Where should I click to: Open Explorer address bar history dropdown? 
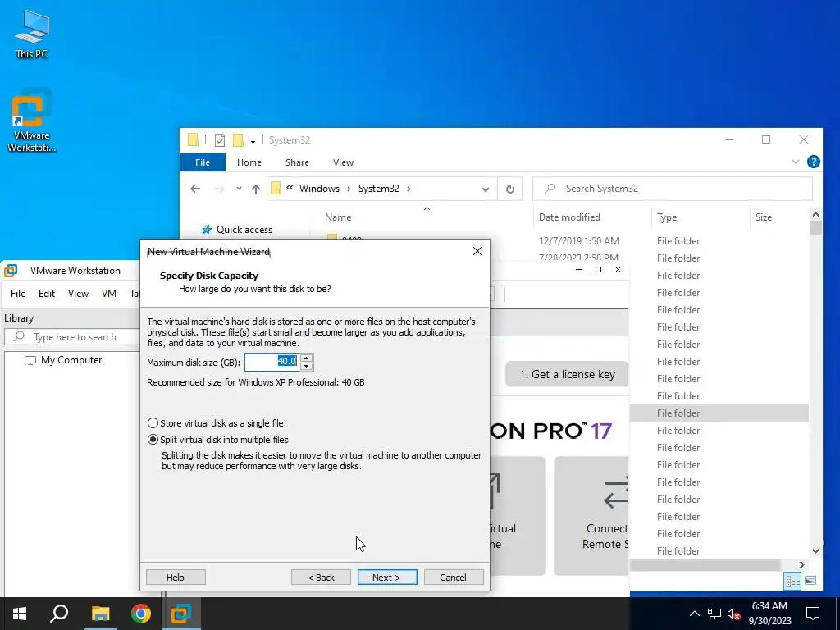click(x=486, y=189)
